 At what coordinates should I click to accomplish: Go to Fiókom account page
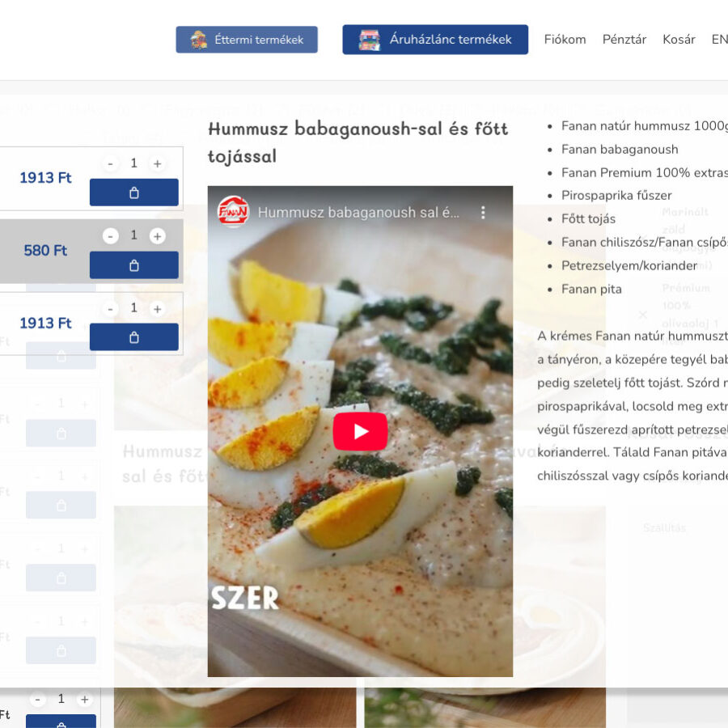565,40
